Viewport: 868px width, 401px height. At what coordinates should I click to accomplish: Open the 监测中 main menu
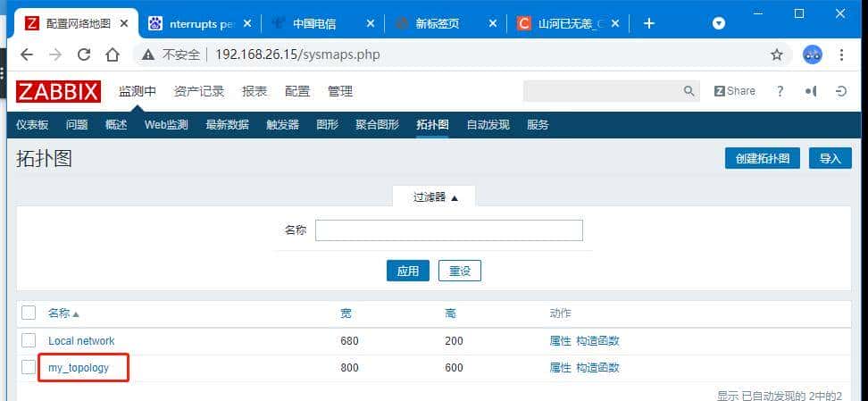138,91
